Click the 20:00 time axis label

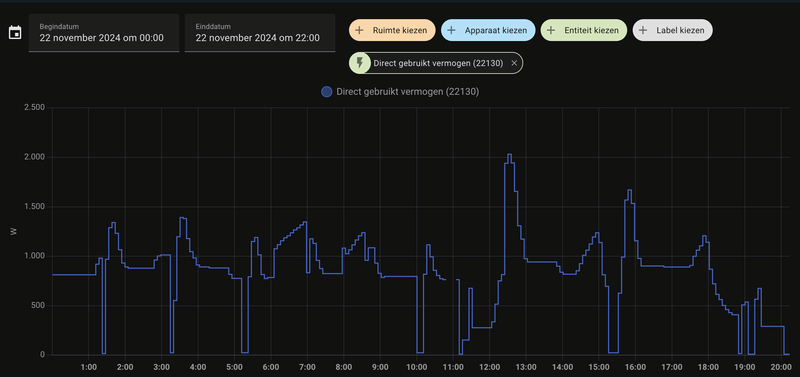click(781, 367)
